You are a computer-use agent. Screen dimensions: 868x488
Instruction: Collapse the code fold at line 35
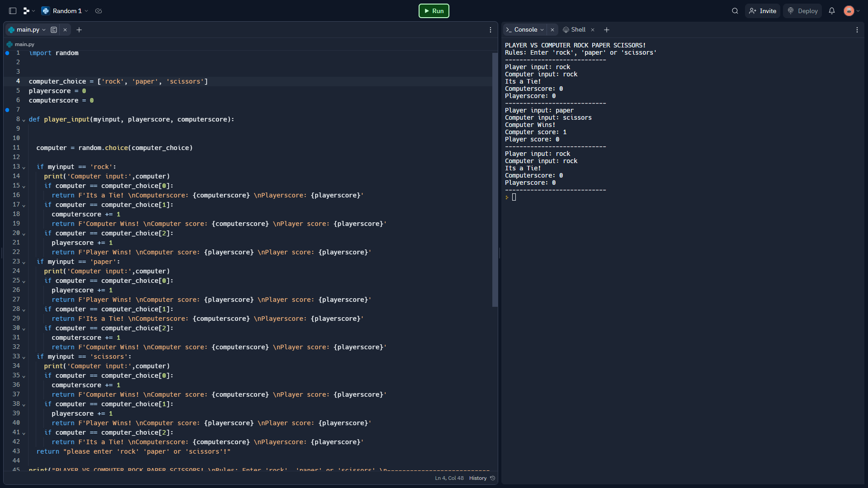[24, 376]
